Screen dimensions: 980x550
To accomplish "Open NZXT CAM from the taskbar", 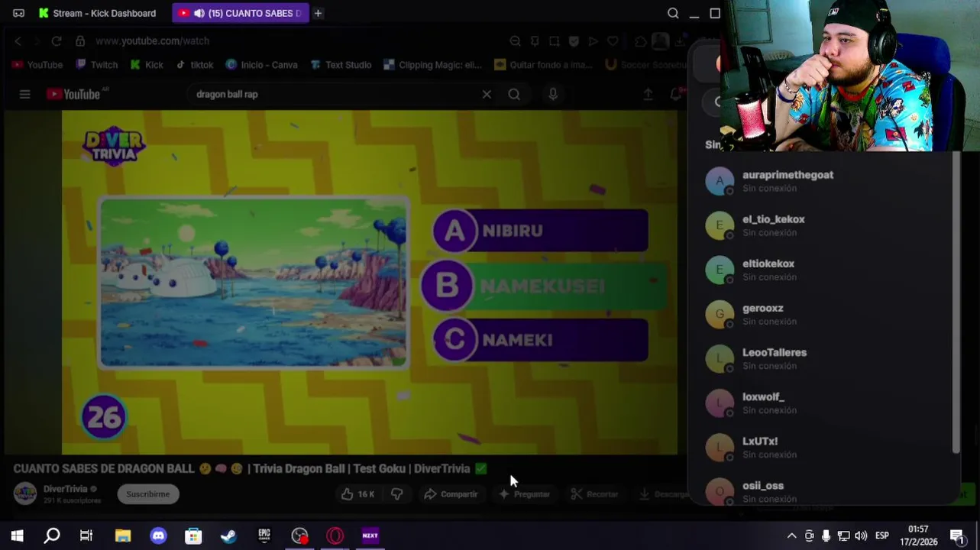I will (x=370, y=535).
